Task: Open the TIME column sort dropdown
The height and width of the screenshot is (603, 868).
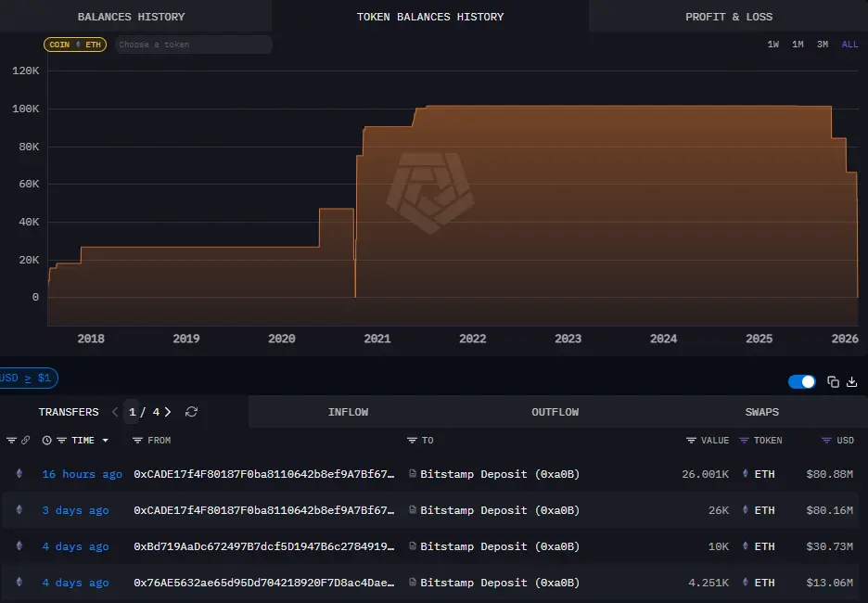Action: [x=103, y=440]
